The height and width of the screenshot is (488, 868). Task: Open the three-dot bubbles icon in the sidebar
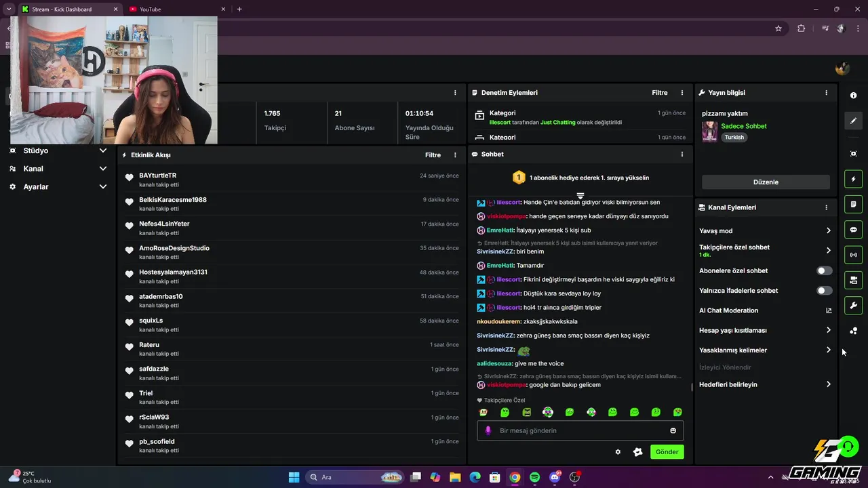tap(853, 331)
